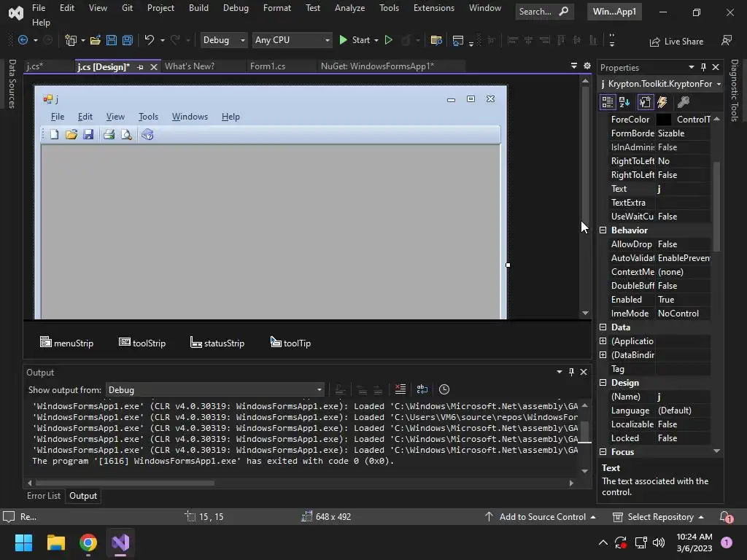Select the toolTip component in the tray
The image size is (747, 560).
point(290,343)
